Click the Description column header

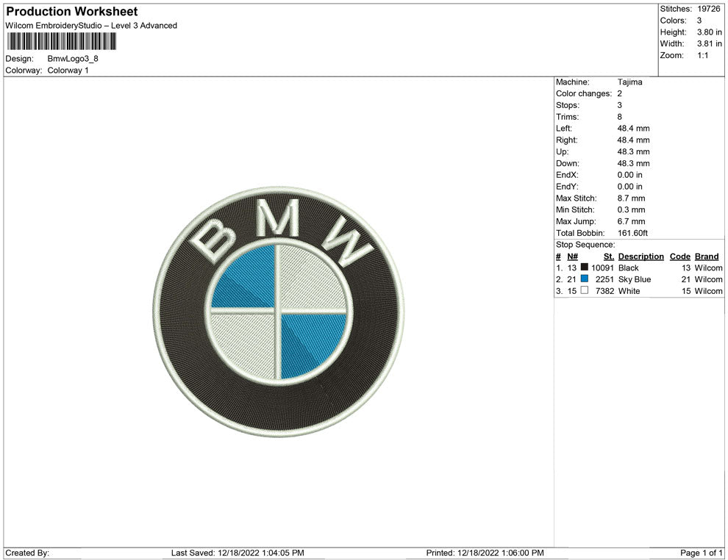[x=640, y=256]
